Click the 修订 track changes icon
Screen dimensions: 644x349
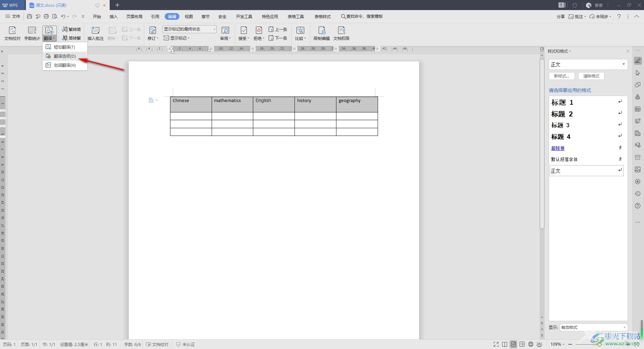tap(153, 31)
